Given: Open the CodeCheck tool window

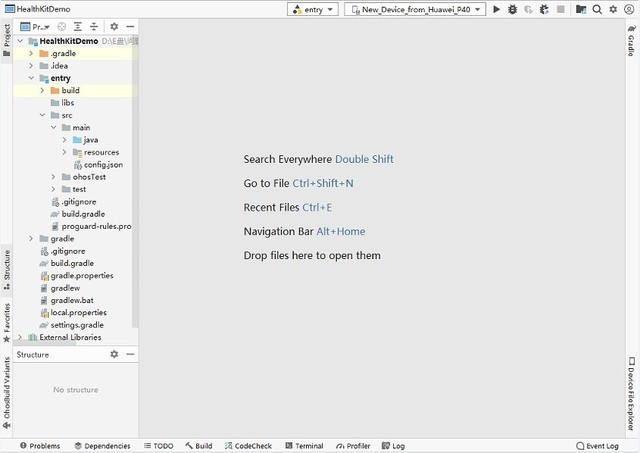Looking at the screenshot, I should pos(248,446).
